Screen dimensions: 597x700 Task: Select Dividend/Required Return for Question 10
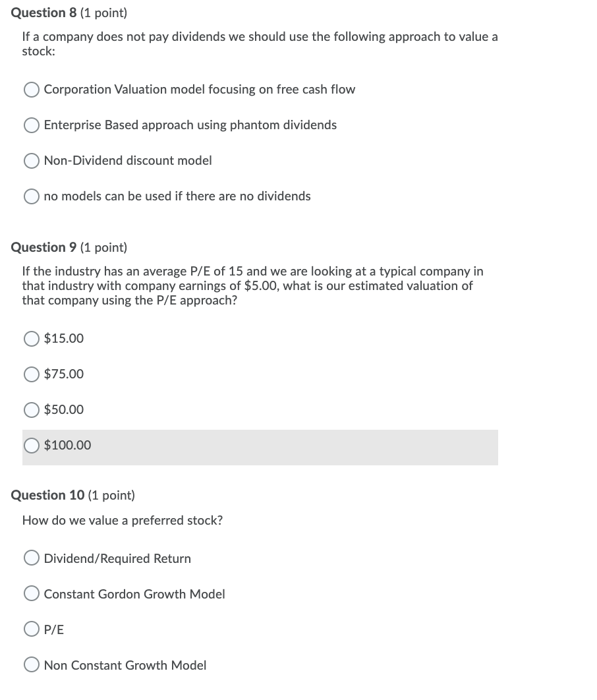coord(31,557)
